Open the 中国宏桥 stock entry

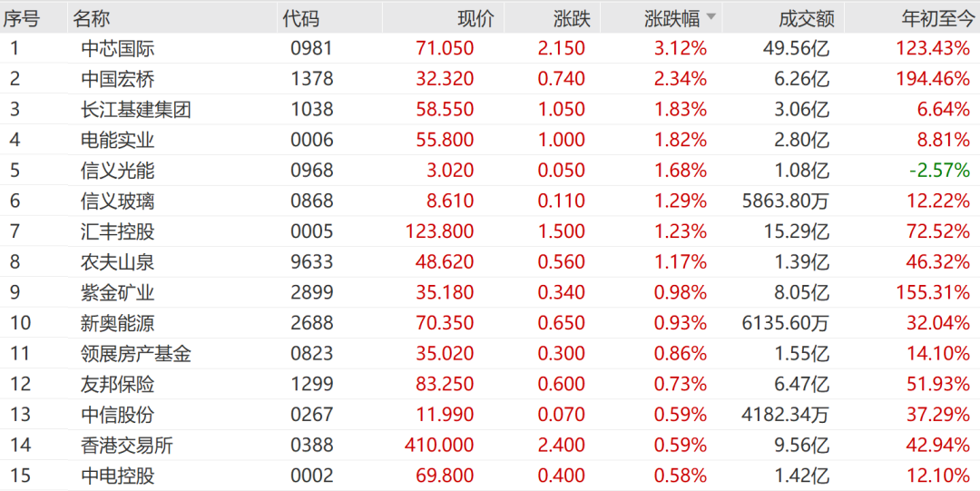[x=118, y=79]
